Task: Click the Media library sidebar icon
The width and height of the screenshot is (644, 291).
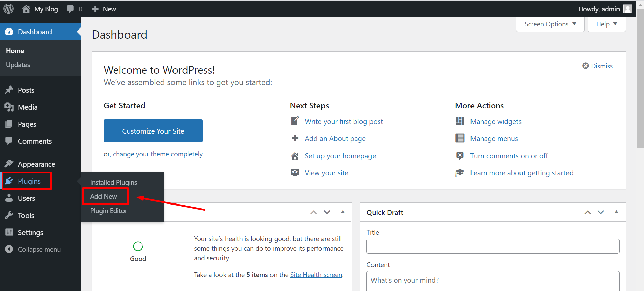Action: pos(9,107)
